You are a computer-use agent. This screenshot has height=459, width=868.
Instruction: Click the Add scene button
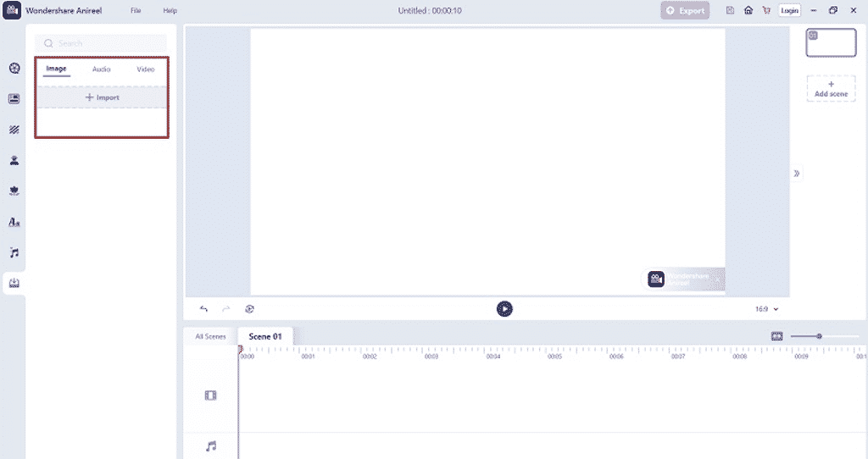tap(831, 89)
